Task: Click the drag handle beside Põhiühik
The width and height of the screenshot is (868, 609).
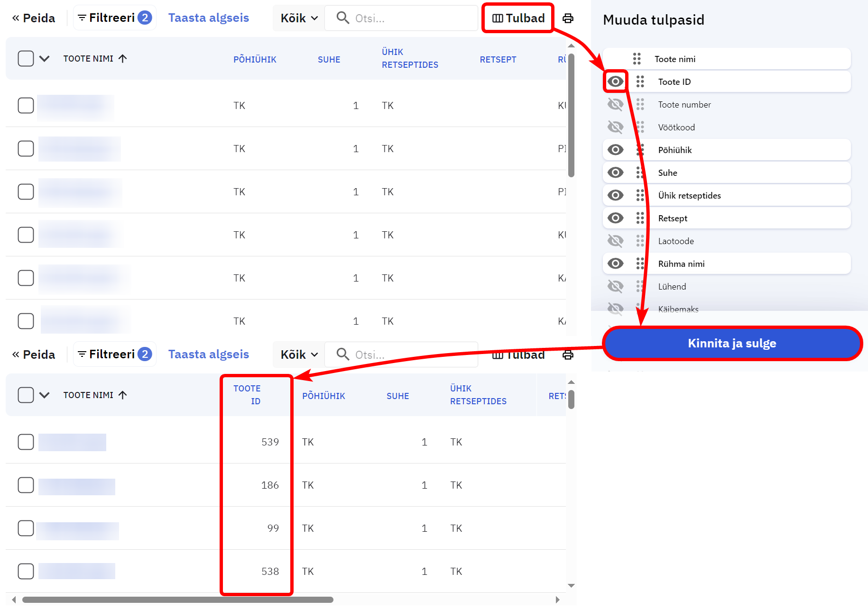Action: (640, 150)
